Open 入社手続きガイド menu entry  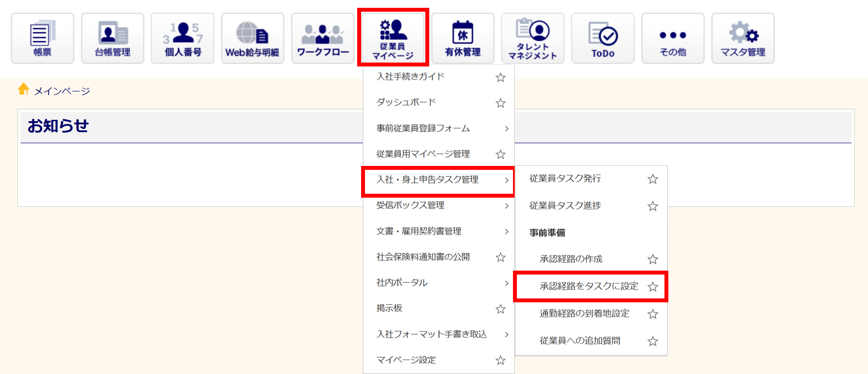[x=410, y=77]
